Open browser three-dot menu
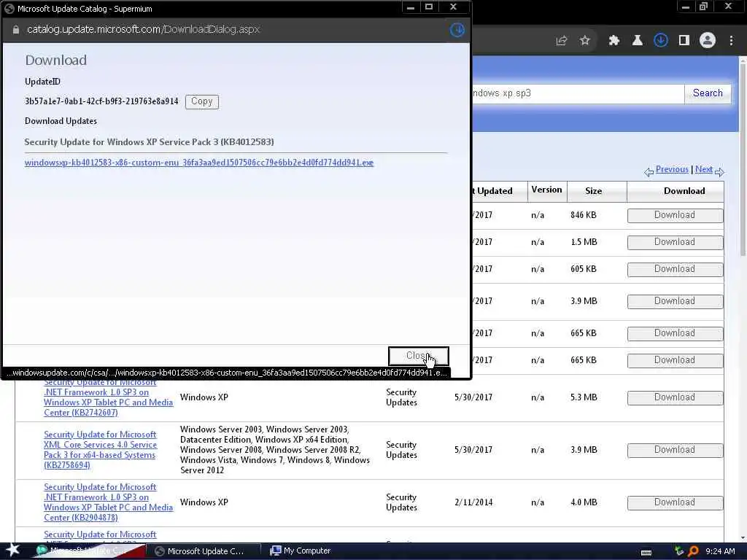This screenshot has height=560, width=747. [731, 41]
